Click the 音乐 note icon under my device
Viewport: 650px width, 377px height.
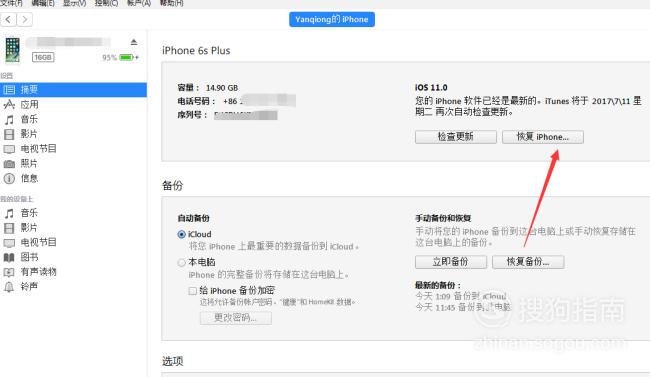coord(9,213)
